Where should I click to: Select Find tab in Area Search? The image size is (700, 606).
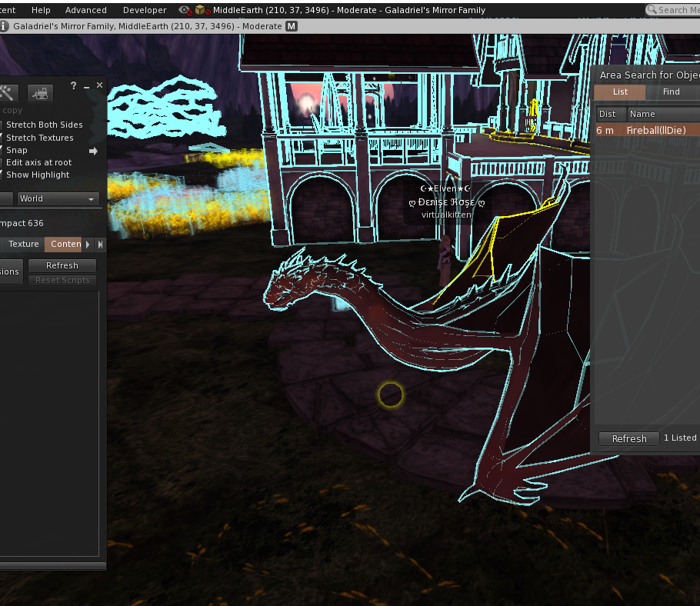pyautogui.click(x=671, y=92)
